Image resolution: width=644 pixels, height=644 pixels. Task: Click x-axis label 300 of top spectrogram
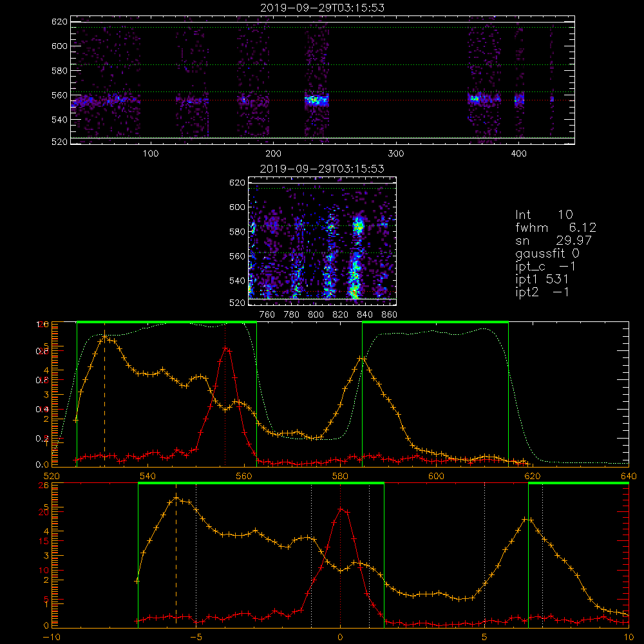pos(396,154)
